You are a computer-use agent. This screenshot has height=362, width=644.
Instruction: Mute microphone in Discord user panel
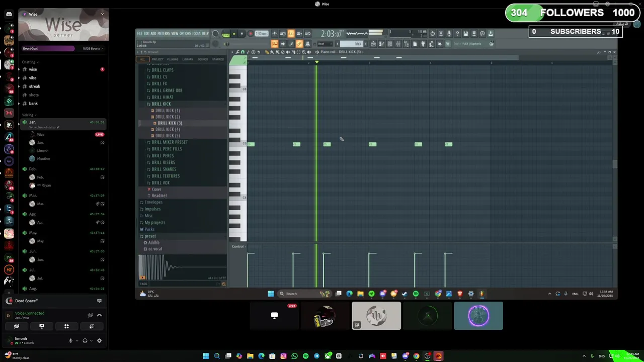click(70, 340)
